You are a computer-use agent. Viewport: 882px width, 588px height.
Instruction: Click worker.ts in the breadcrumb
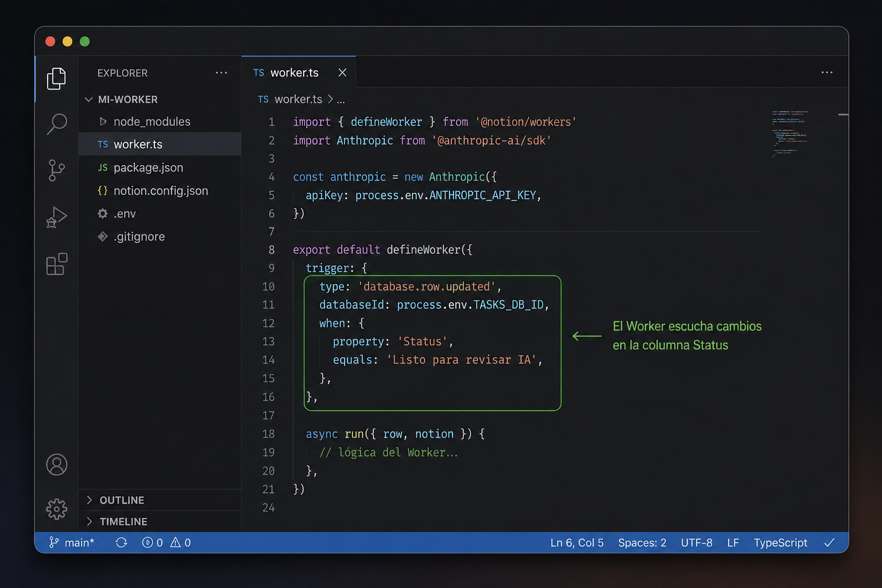tap(299, 99)
